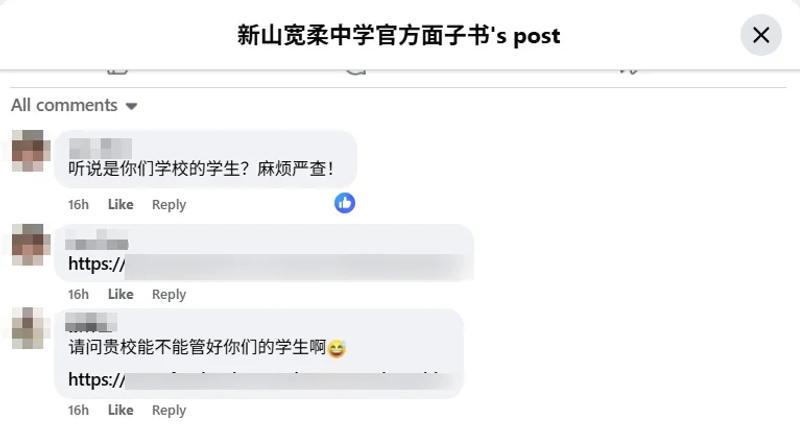Image resolution: width=800 pixels, height=431 pixels.
Task: Reply to the comment 请问贵校能不能管好你们的学生啊
Action: click(169, 410)
